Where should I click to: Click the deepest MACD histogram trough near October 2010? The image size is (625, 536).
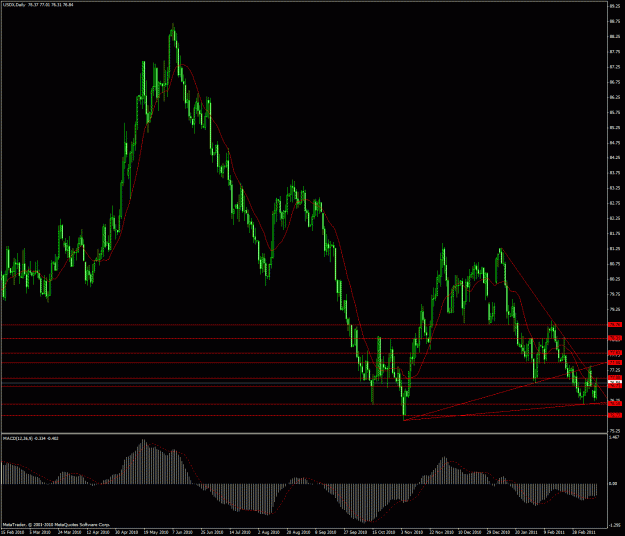(365, 503)
